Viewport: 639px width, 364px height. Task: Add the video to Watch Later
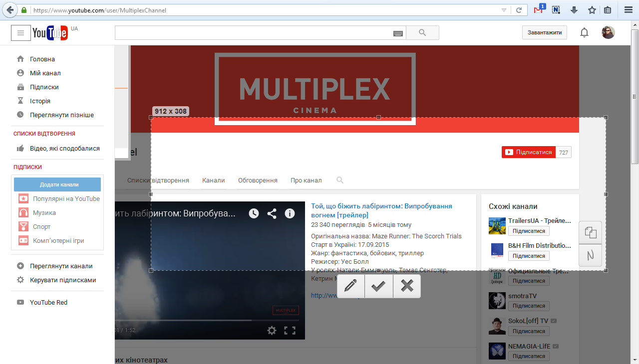254,213
